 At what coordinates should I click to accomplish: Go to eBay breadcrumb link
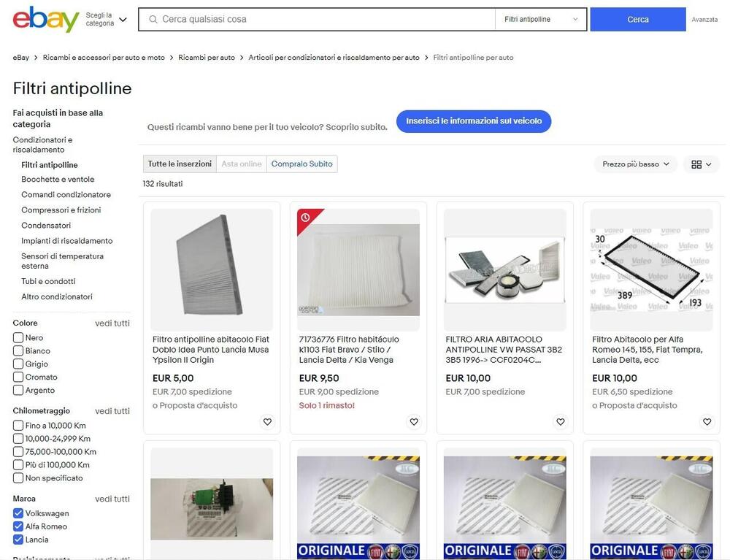21,57
